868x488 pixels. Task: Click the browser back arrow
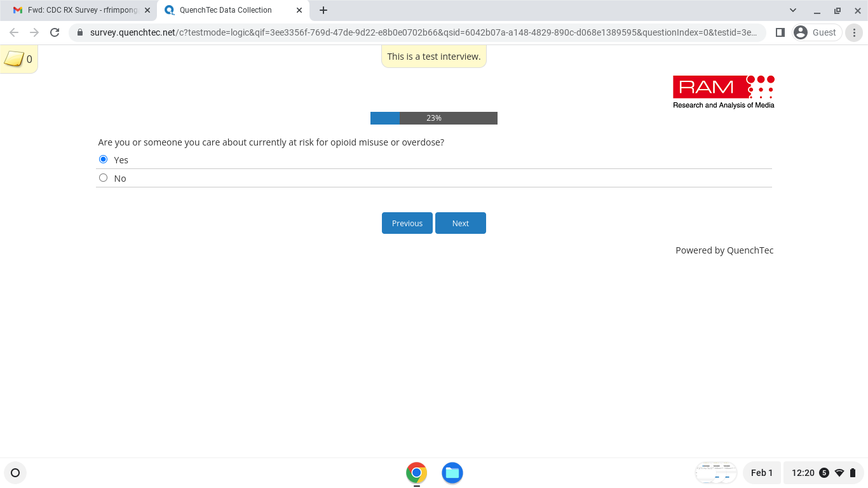point(14,32)
